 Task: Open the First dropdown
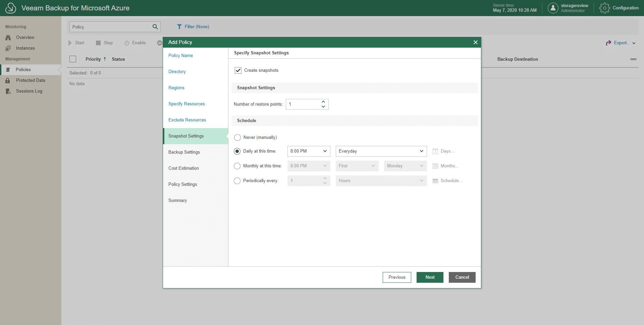[x=357, y=166]
